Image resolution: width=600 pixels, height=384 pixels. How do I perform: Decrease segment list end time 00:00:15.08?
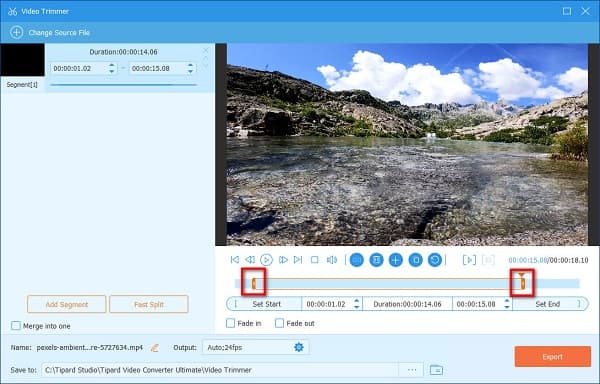(x=190, y=71)
